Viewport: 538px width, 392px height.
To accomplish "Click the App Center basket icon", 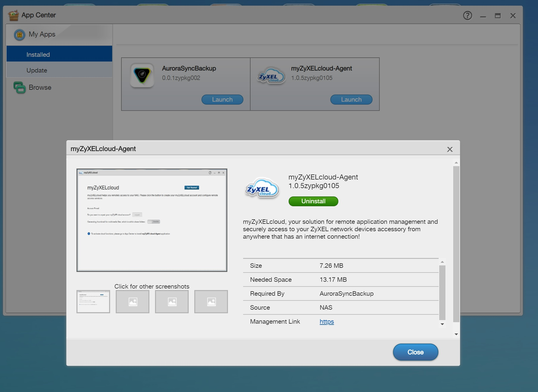I will 13,15.
